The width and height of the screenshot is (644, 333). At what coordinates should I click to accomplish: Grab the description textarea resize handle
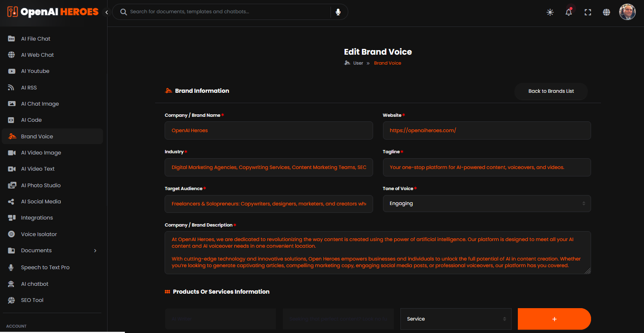pyautogui.click(x=588, y=271)
